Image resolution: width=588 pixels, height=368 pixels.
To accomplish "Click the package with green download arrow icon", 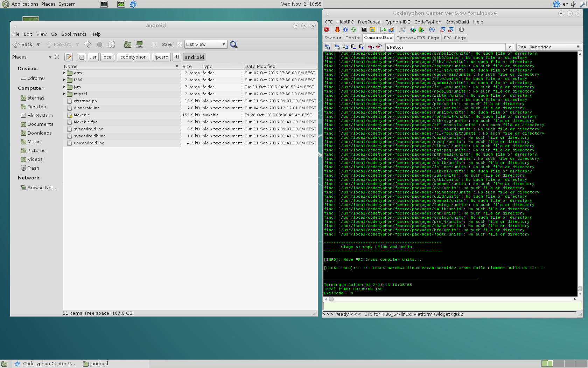I will click(421, 29).
